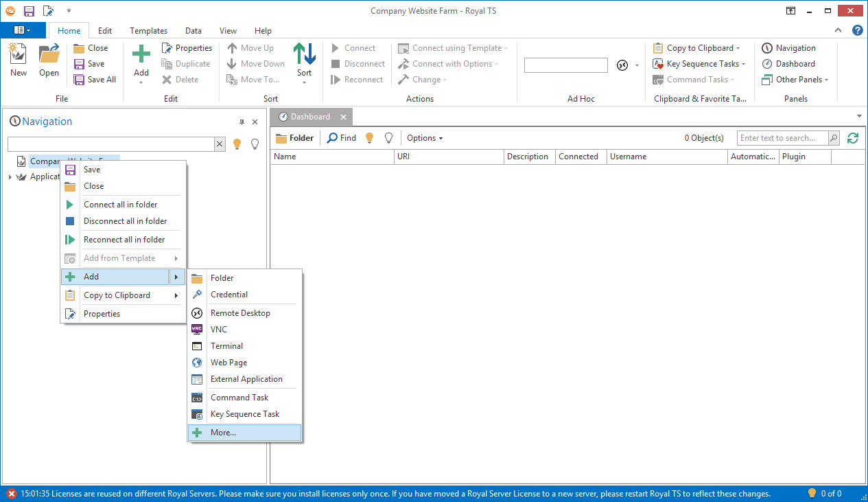Select Remote Desktop from Add submenu
Screen dimensions: 868x502
tap(239, 313)
